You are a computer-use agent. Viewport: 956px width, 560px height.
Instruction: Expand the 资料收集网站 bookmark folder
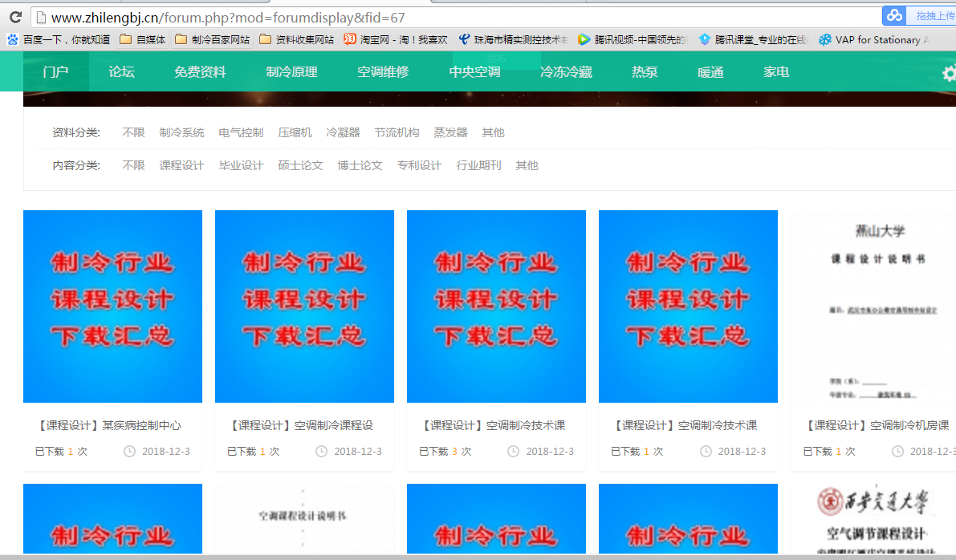tap(296, 39)
